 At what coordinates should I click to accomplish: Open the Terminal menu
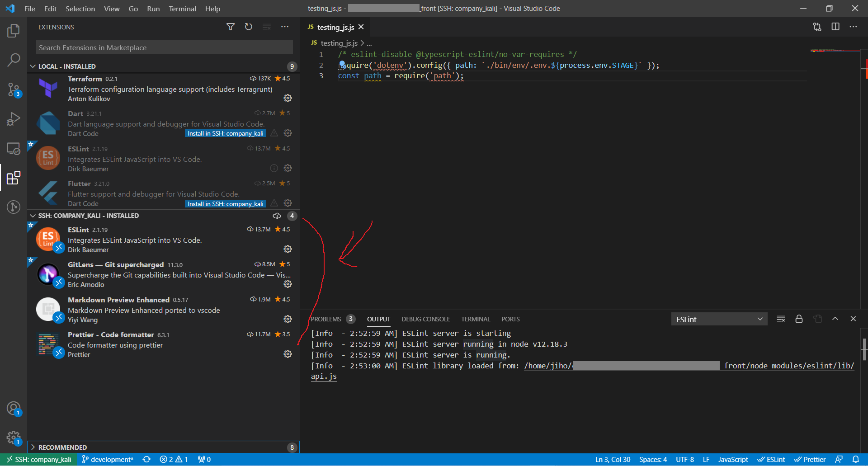click(182, 9)
